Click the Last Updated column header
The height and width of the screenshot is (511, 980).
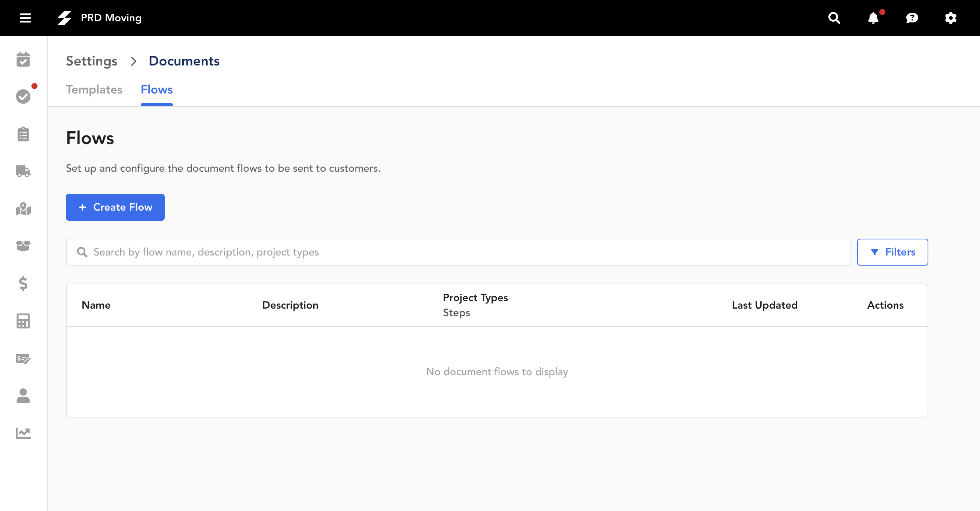coord(765,305)
